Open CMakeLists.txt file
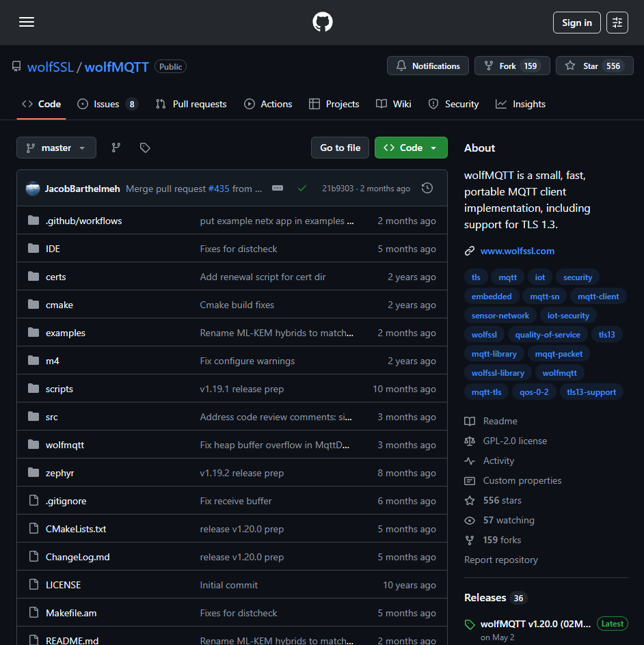The width and height of the screenshot is (644, 645). [x=76, y=529]
